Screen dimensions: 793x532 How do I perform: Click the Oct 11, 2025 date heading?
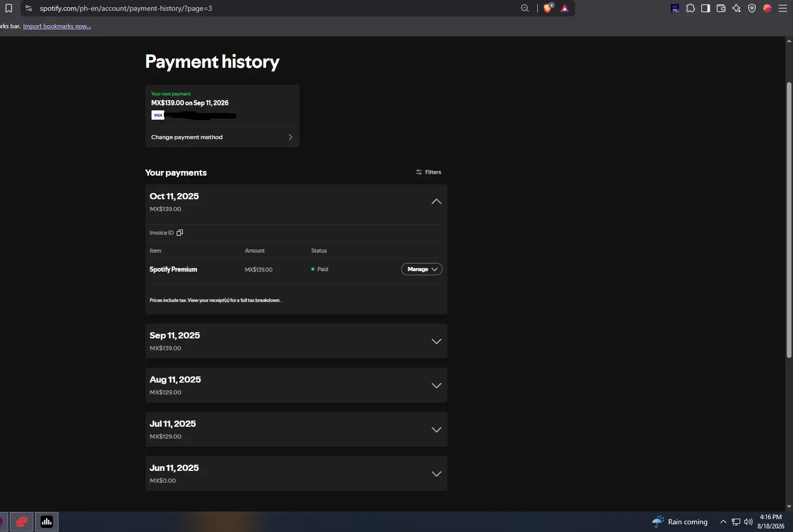[x=174, y=196]
